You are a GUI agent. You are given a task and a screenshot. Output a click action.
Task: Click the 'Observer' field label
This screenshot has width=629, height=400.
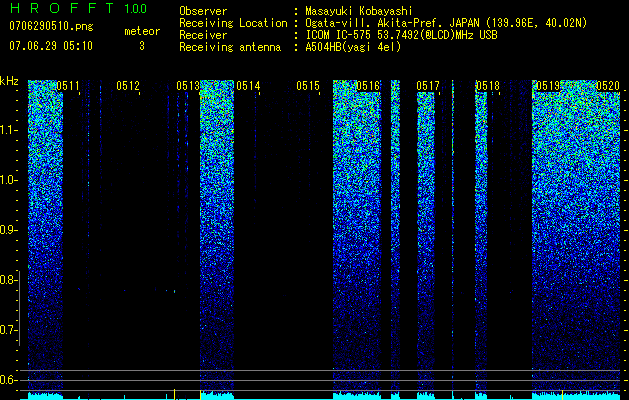click(203, 11)
